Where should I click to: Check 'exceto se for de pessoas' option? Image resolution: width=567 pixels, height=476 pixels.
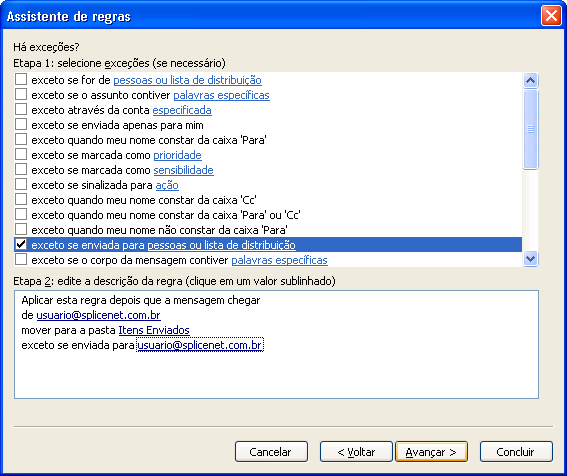pyautogui.click(x=21, y=79)
